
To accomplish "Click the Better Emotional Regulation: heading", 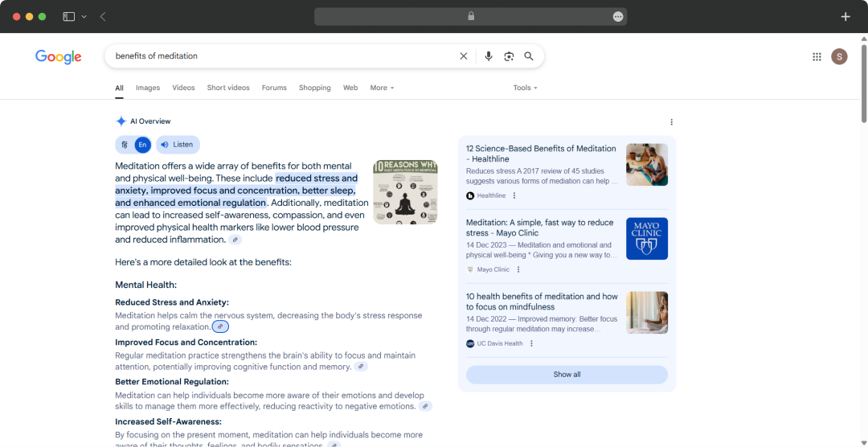I will (172, 382).
